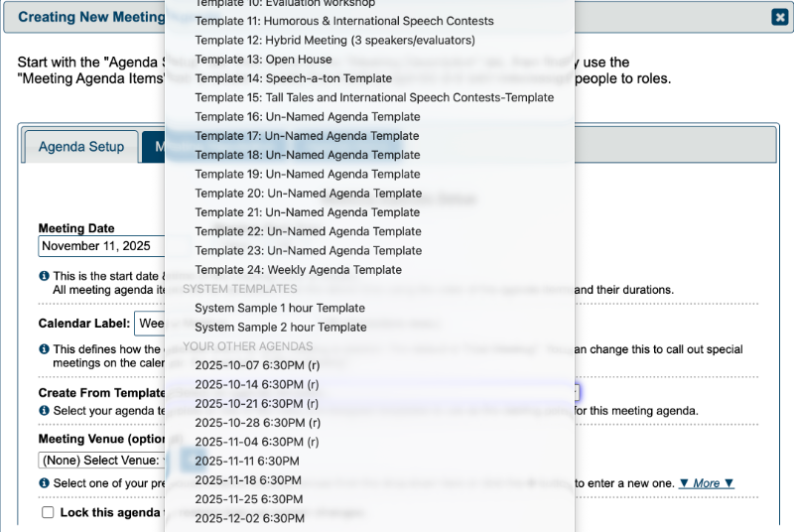Toggle the Lock this agenda checkbox
The width and height of the screenshot is (794, 532).
(x=48, y=512)
